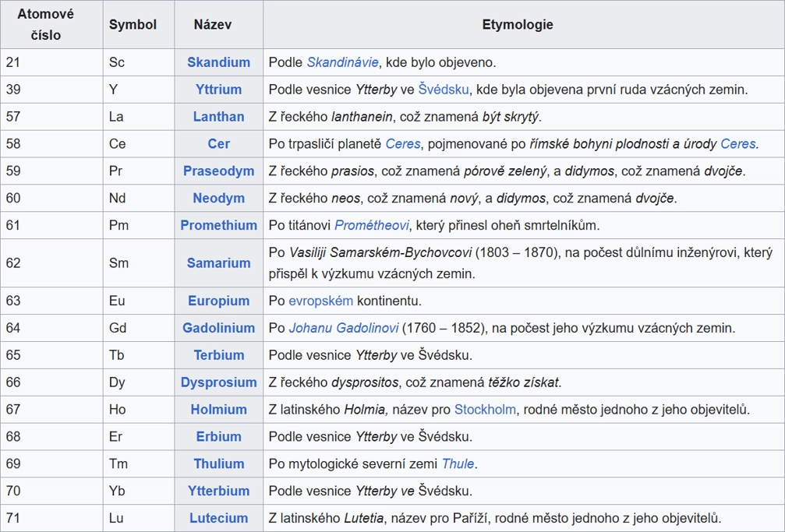
Task: Follow the Prométheovi link
Action: pyautogui.click(x=372, y=224)
